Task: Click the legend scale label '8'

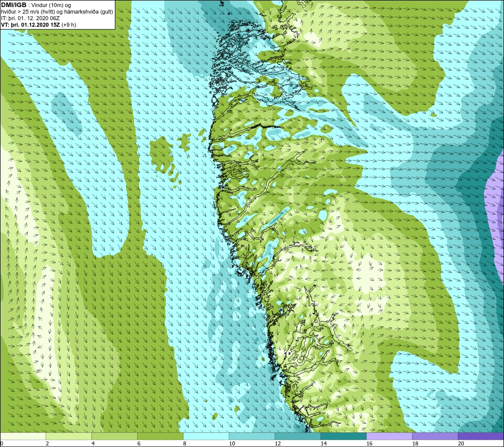Action: click(185, 443)
